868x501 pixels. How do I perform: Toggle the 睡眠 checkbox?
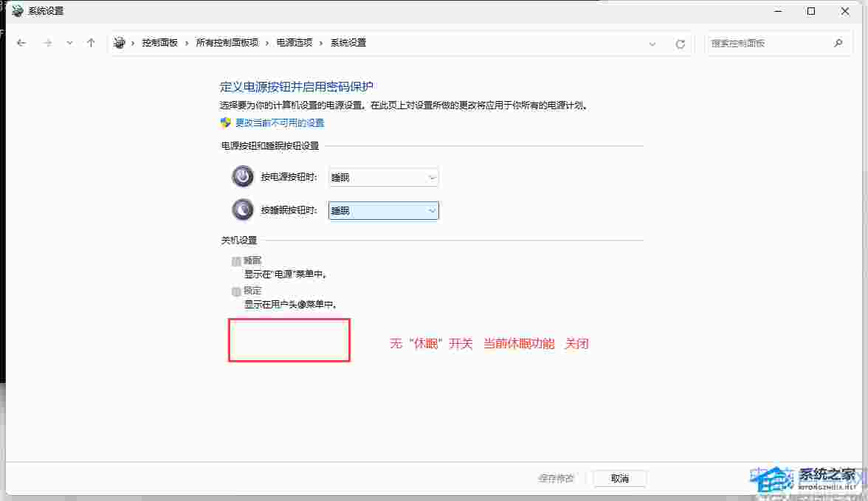click(x=236, y=261)
